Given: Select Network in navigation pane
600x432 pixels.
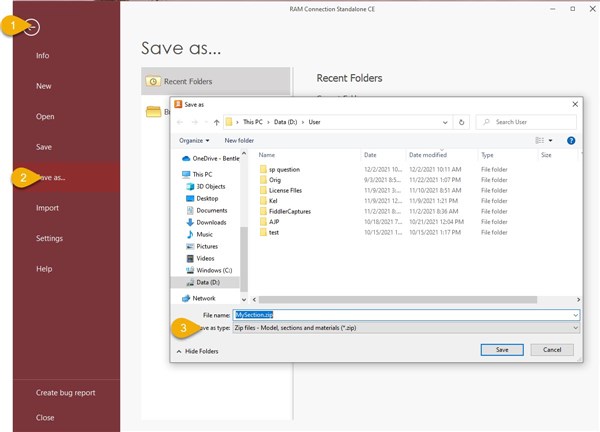Looking at the screenshot, I should 199,298.
